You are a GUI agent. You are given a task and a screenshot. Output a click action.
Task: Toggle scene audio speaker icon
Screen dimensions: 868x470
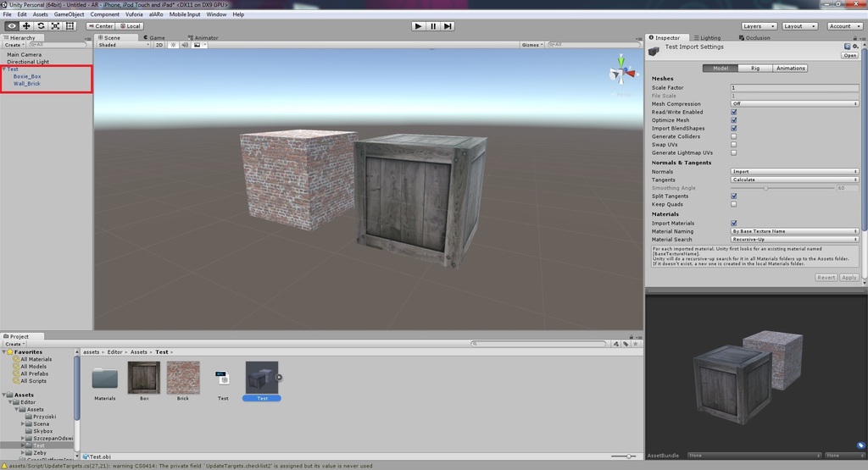pos(185,45)
